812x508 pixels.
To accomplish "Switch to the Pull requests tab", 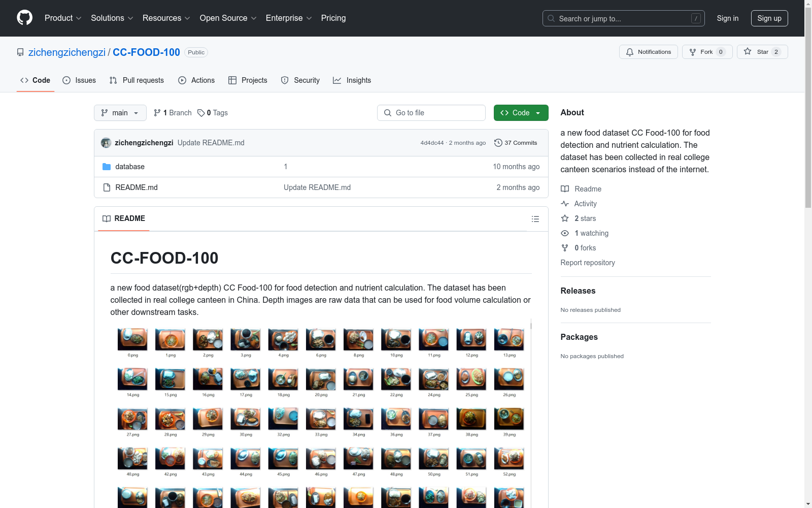I will (x=137, y=80).
